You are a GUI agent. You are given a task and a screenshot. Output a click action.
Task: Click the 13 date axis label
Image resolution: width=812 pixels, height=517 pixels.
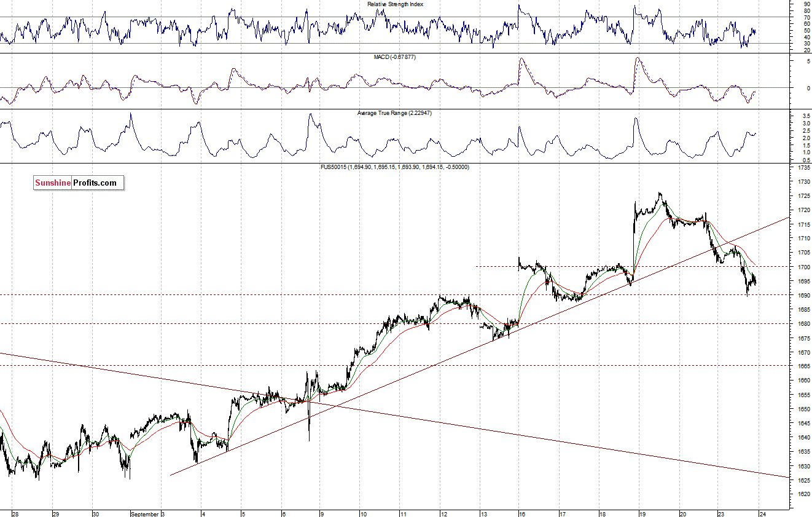click(x=484, y=513)
